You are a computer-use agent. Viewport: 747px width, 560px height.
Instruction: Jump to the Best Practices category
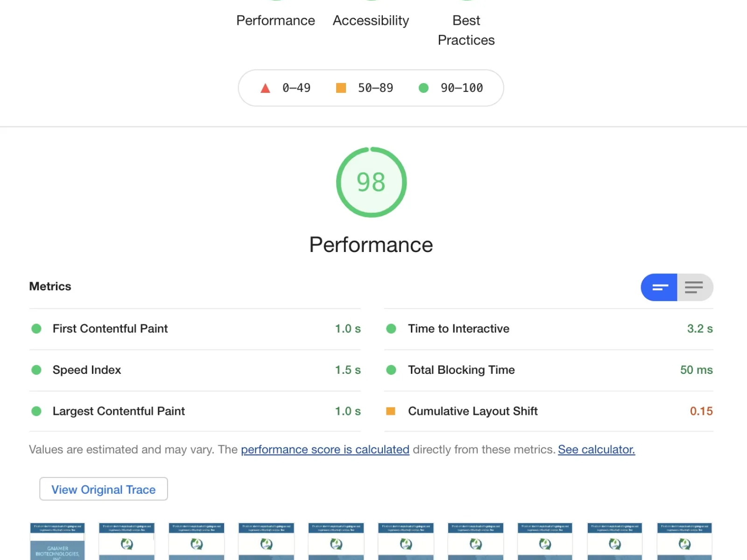[x=466, y=30]
